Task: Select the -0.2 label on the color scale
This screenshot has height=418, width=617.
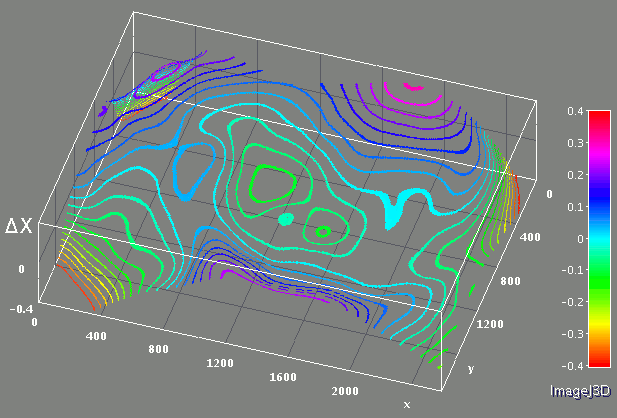Action: pyautogui.click(x=572, y=302)
